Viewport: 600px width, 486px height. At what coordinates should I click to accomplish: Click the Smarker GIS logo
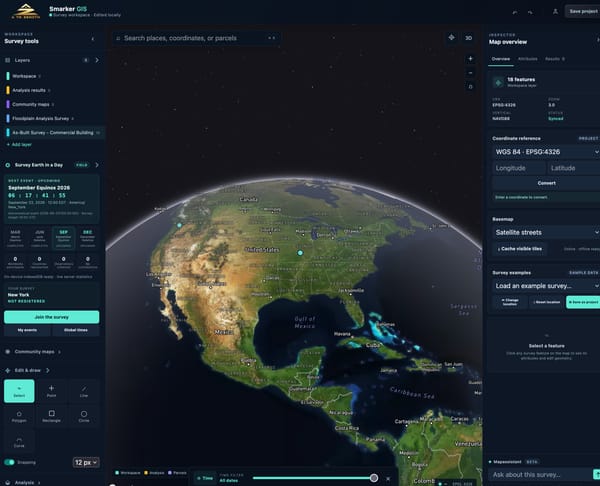[25, 11]
